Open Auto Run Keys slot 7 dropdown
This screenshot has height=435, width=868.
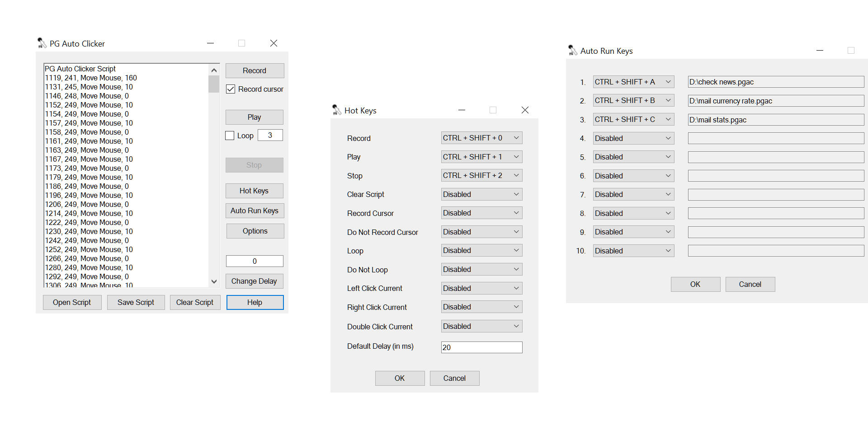coord(634,194)
